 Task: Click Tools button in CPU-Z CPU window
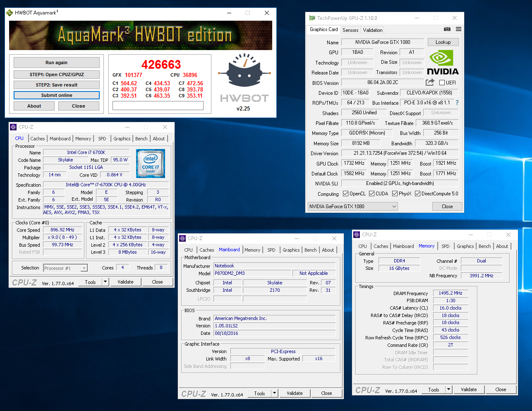[90, 282]
